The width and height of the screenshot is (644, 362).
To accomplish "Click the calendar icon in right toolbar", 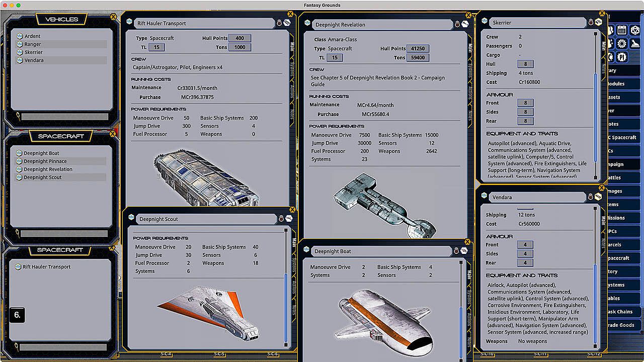I will tap(621, 30).
